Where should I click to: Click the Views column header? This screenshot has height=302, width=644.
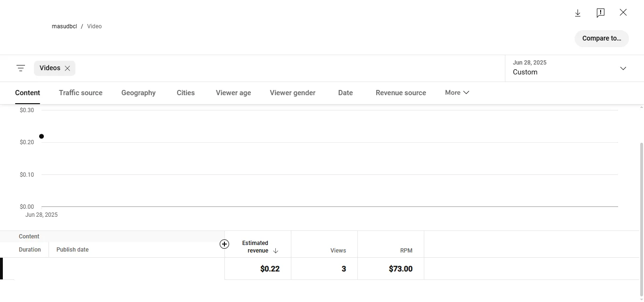click(338, 251)
